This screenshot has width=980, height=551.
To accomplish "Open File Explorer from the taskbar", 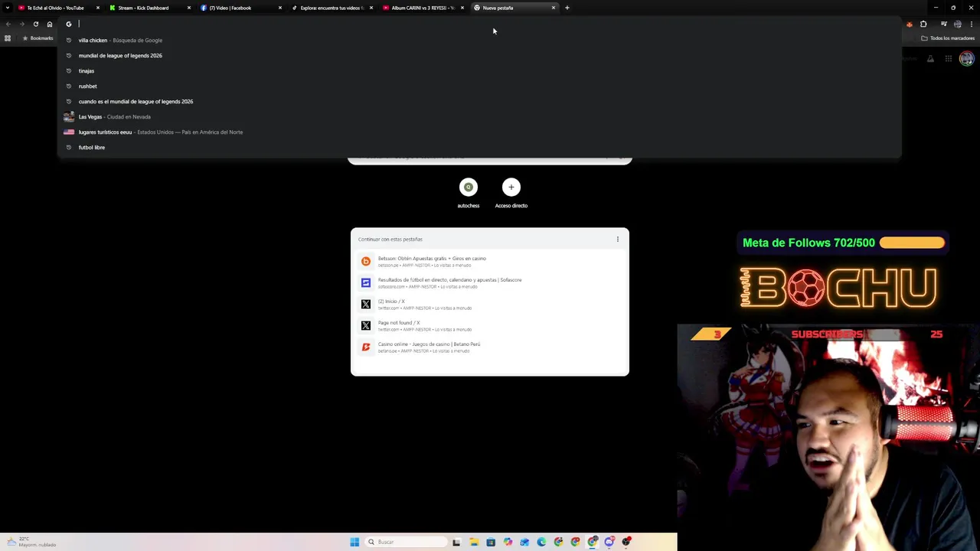I will tap(474, 542).
